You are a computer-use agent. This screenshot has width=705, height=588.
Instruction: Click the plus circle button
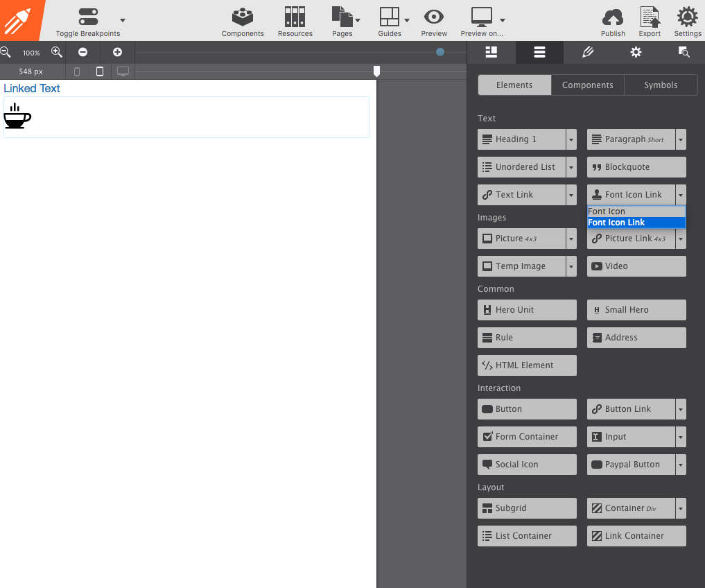click(x=117, y=52)
